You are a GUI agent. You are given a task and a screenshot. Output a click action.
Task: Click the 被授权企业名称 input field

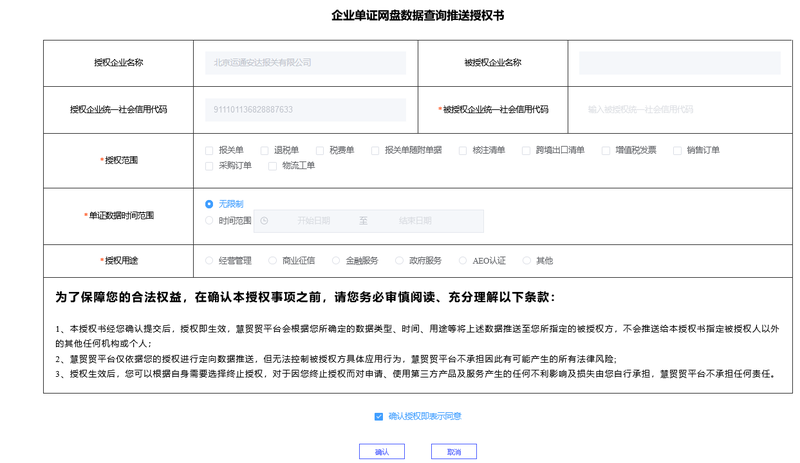pyautogui.click(x=680, y=63)
